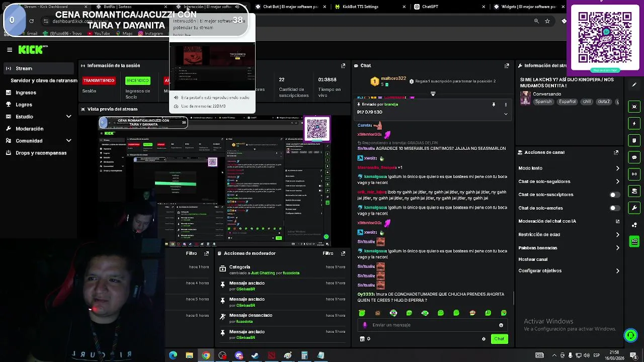Toggle the wrench widget in right toolbar
Screen dimensions: 644x362
(x=634, y=208)
